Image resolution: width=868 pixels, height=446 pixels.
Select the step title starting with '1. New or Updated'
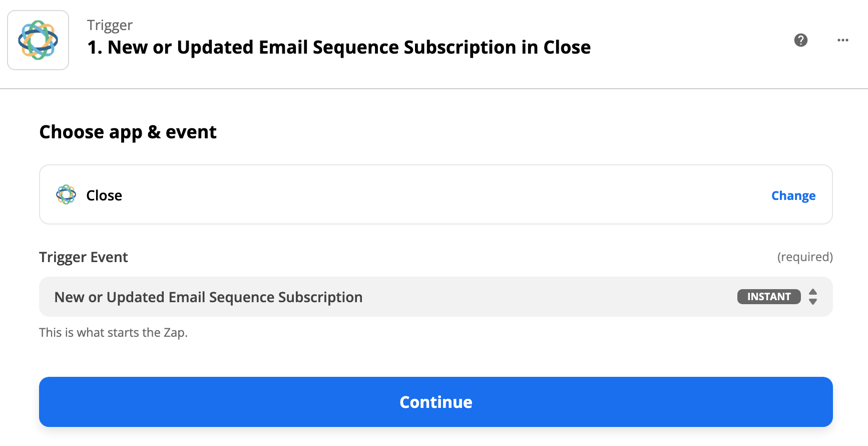pyautogui.click(x=339, y=48)
